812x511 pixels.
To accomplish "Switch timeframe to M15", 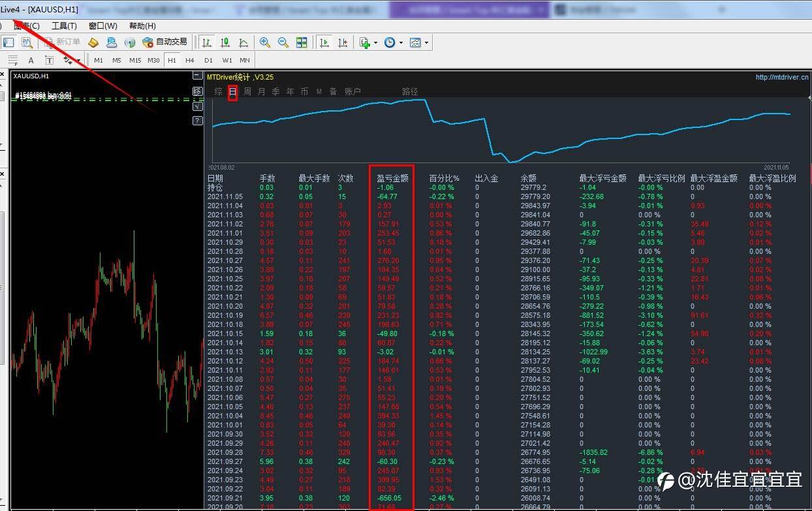I will tap(135, 61).
